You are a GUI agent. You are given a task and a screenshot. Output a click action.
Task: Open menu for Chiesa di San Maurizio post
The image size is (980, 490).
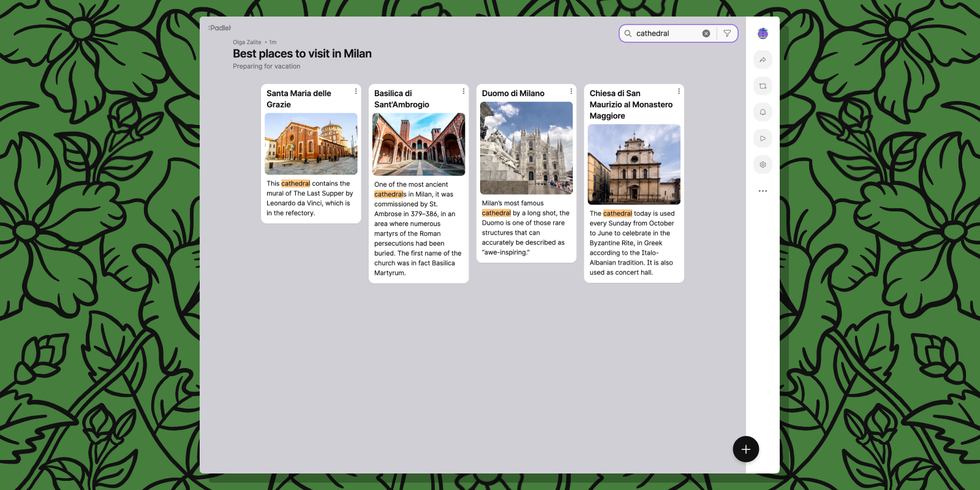(x=679, y=91)
